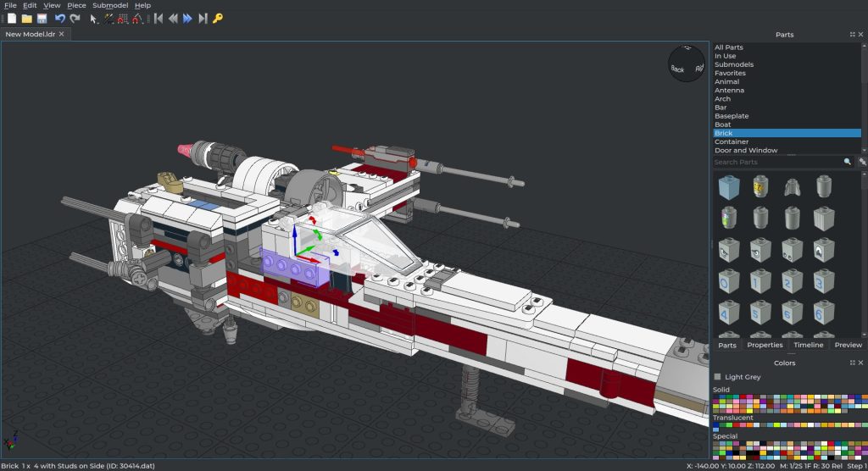This screenshot has height=471, width=868.
Task: Save the model with the floppy disk icon
Action: tap(42, 19)
